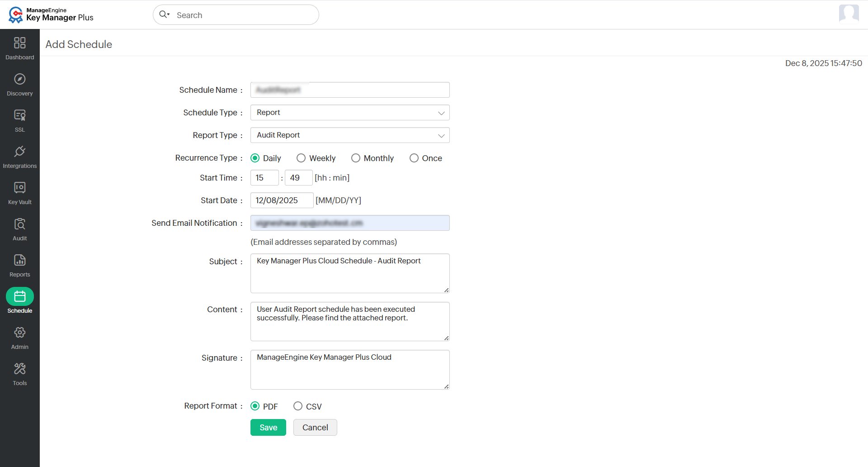
Task: Click the Subject text area
Action: 350,273
